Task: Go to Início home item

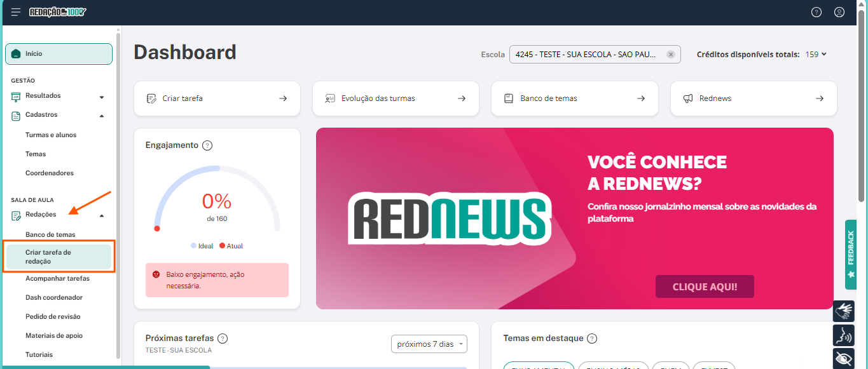Action: 59,54
